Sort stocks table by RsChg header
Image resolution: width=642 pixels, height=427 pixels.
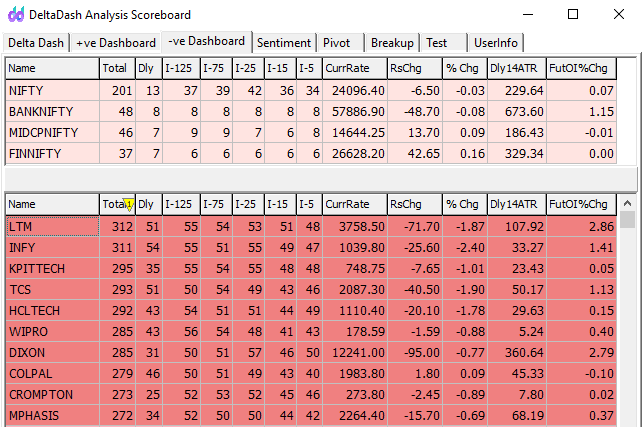415,204
